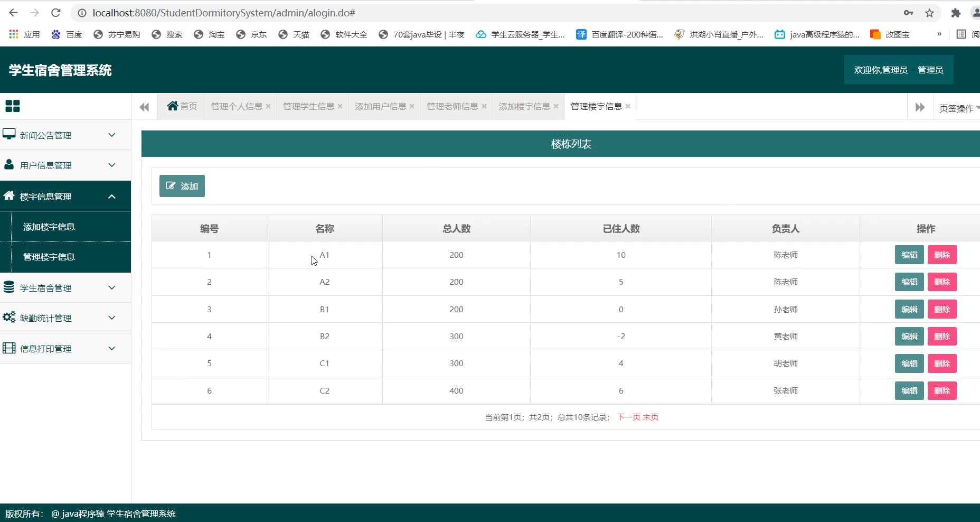
Task: Click the 添加 button
Action: point(182,186)
